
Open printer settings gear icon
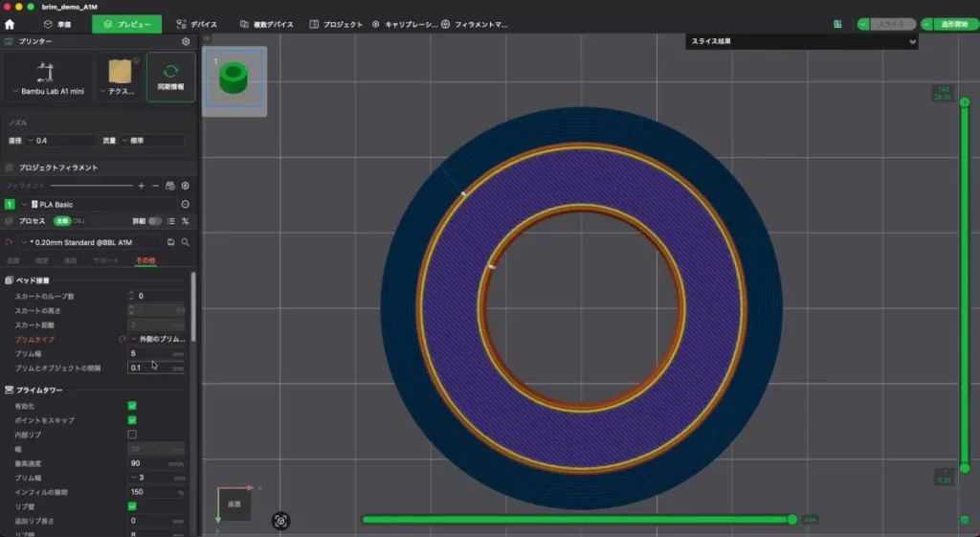(x=186, y=41)
